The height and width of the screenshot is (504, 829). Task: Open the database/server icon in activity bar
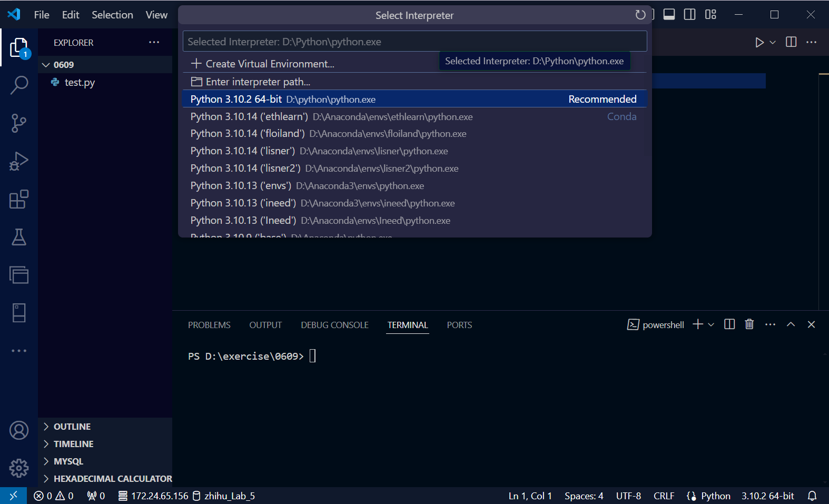pos(19,313)
